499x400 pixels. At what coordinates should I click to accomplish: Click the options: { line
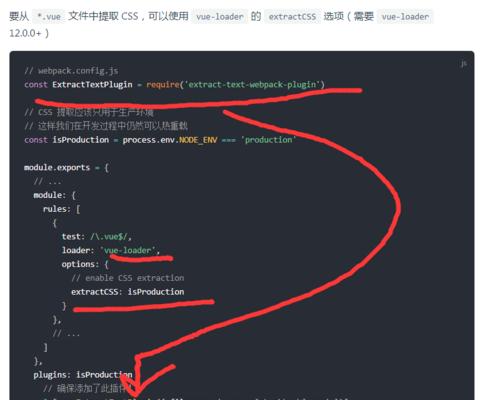click(x=85, y=264)
